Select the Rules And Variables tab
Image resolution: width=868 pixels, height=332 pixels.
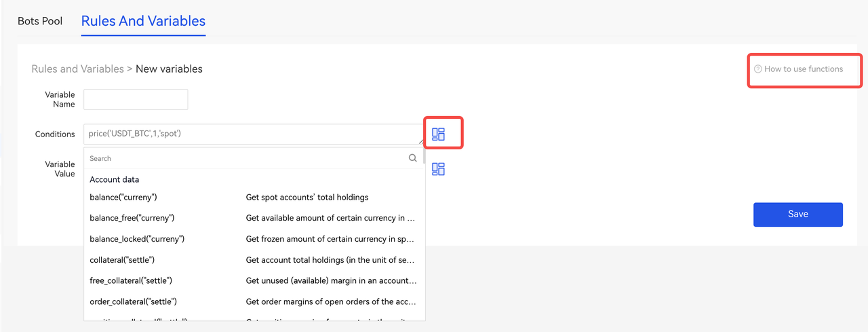coord(143,21)
